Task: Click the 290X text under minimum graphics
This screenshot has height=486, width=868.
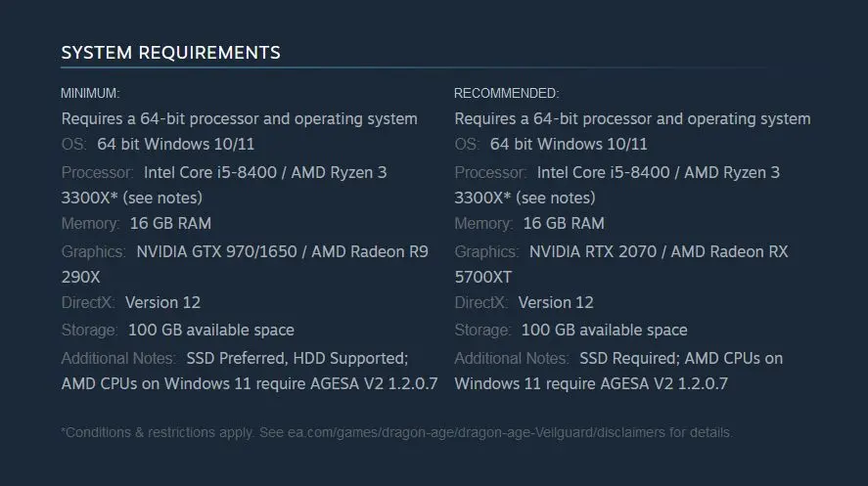Action: pos(81,277)
